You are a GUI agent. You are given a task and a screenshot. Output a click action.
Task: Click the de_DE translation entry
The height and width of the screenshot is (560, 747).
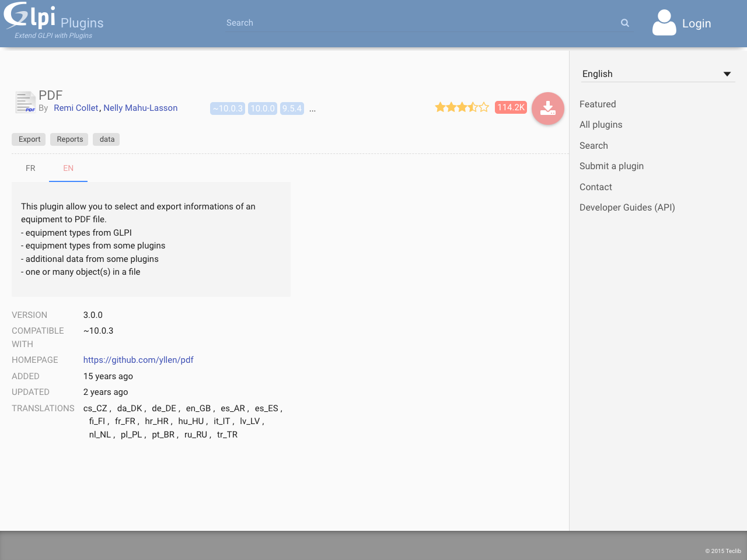point(164,408)
